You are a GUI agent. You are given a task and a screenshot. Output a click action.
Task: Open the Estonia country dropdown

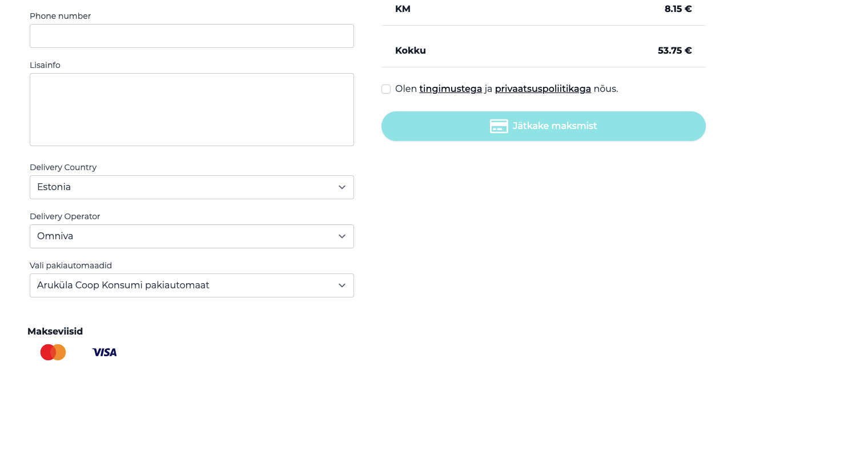pos(183,187)
